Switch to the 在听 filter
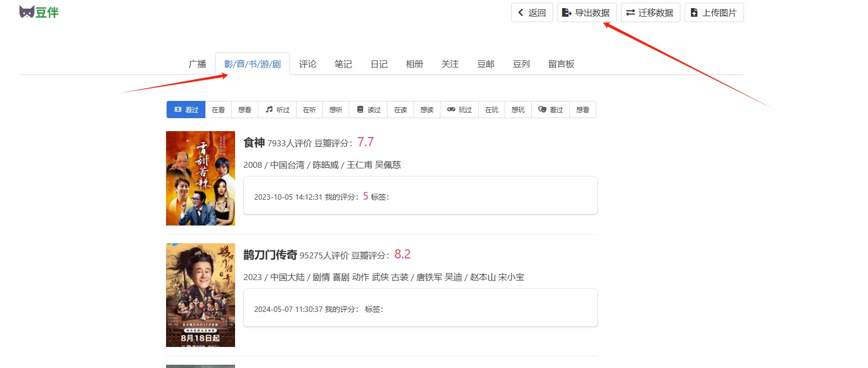 [309, 110]
